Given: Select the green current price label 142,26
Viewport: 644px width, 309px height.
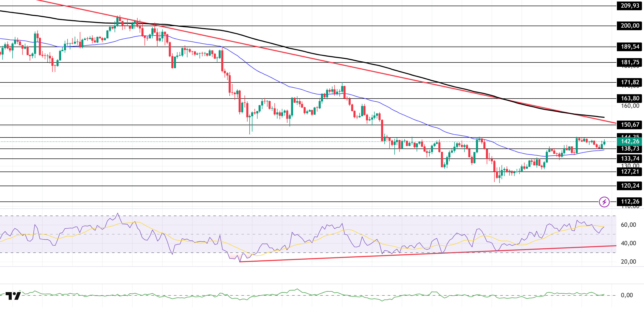Looking at the screenshot, I should click(x=630, y=142).
